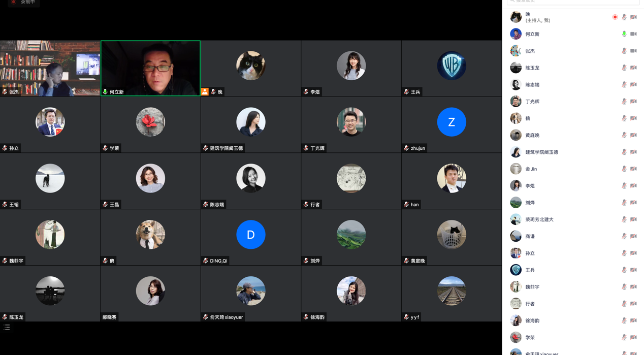Toggle 何立新's green microphone in member list

tap(624, 34)
